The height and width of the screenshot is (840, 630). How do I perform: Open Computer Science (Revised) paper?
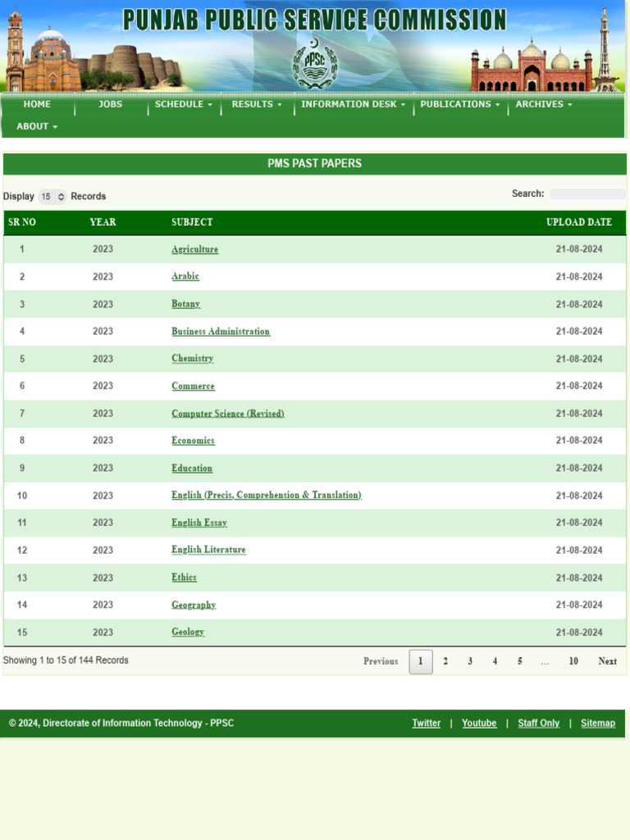[228, 413]
